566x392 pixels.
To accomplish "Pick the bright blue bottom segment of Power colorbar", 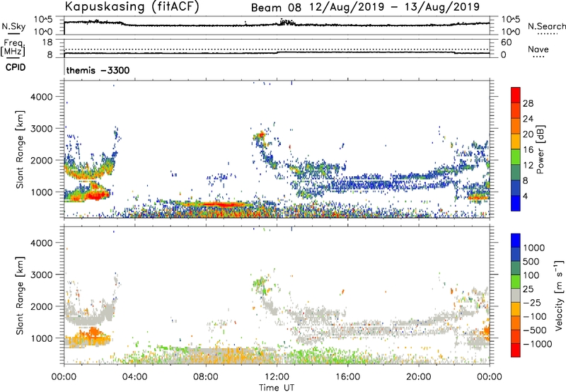I will pos(516,203).
